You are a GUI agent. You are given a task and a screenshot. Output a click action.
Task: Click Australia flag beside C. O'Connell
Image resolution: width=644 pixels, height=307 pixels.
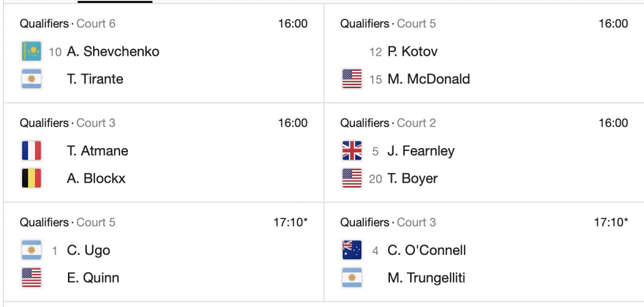[x=352, y=250]
